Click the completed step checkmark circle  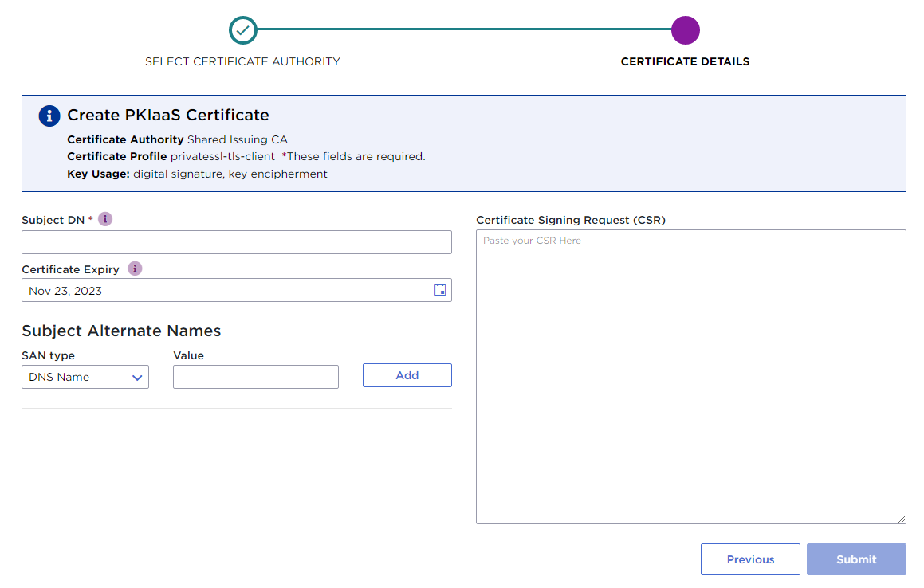(243, 30)
